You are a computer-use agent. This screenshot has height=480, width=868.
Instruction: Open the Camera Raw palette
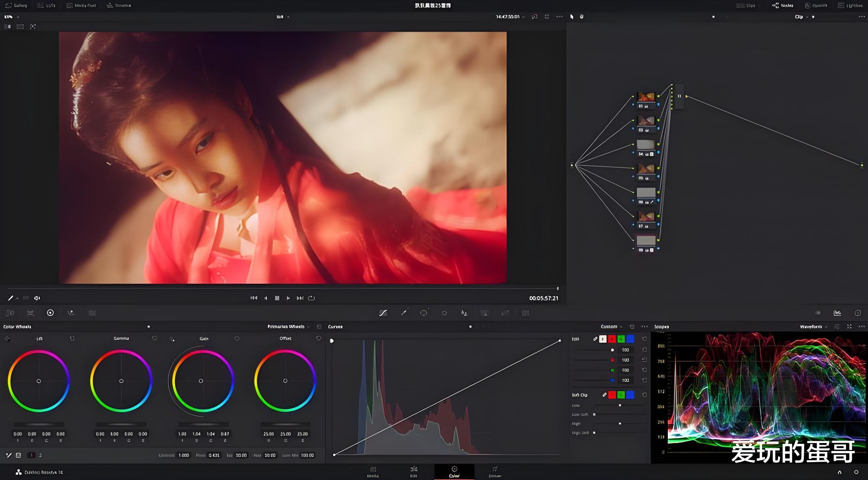pyautogui.click(x=10, y=313)
